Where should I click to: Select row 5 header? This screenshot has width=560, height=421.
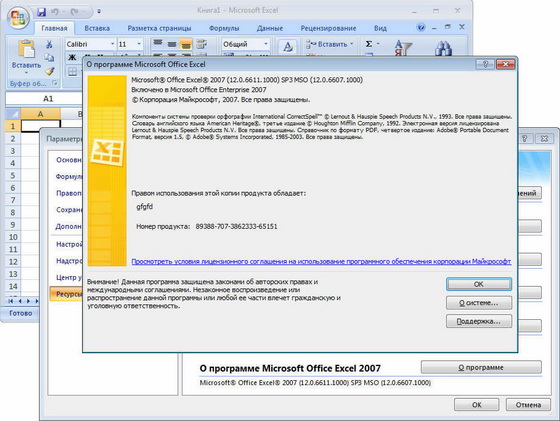pyautogui.click(x=13, y=175)
